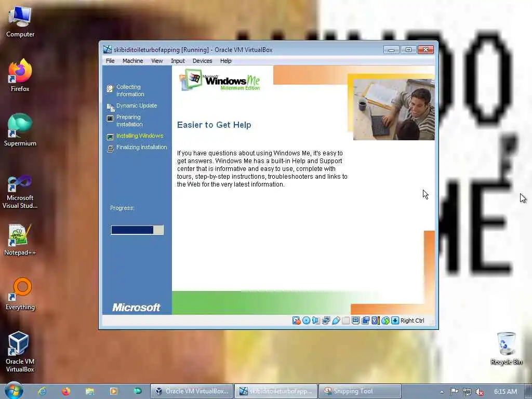Click the Easier to Get Help heading

point(214,125)
